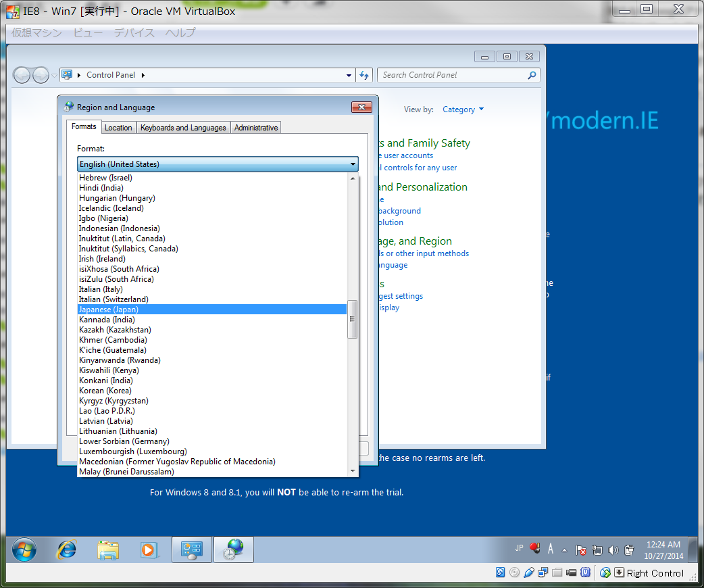Switch to the Location tab
Screen dimensions: 704x588
[118, 128]
